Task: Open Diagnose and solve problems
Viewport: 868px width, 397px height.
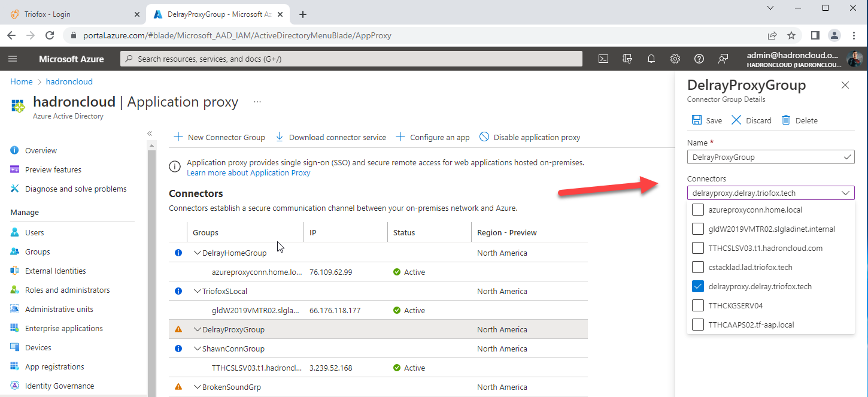Action: click(x=75, y=189)
